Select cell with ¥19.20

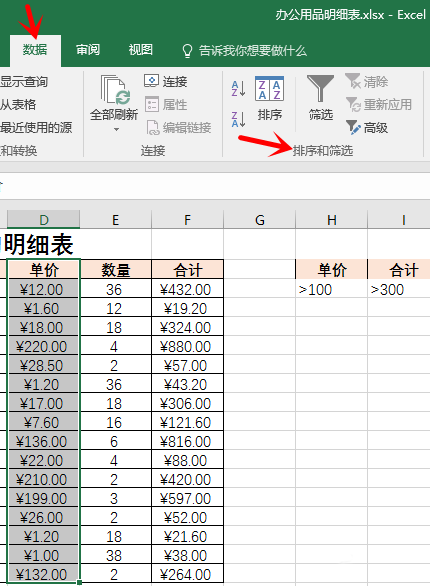[188, 308]
